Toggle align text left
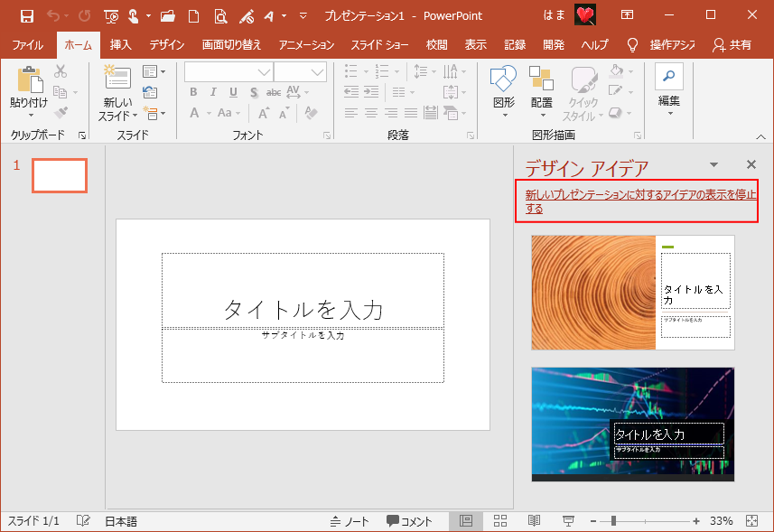 pos(351,113)
